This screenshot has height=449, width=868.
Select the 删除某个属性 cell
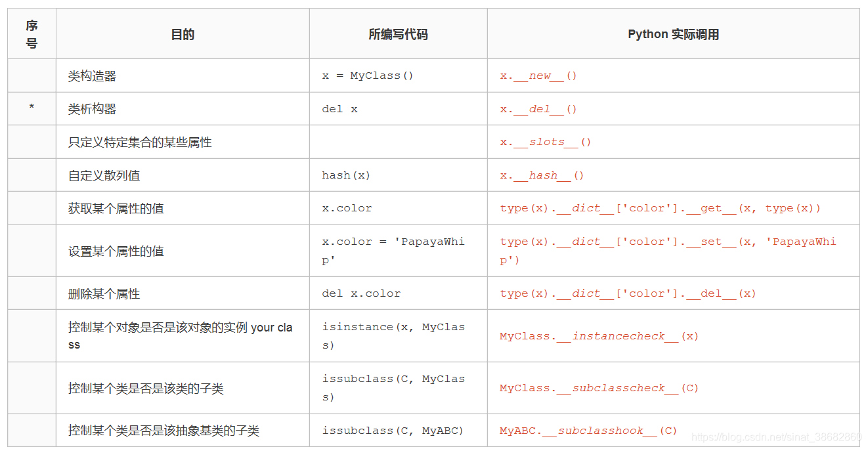click(183, 293)
